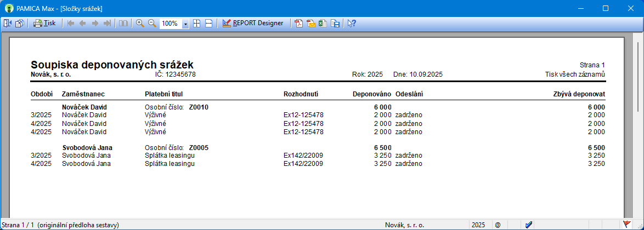
Task: Click the red flag in status bar
Action: pyautogui.click(x=626, y=224)
